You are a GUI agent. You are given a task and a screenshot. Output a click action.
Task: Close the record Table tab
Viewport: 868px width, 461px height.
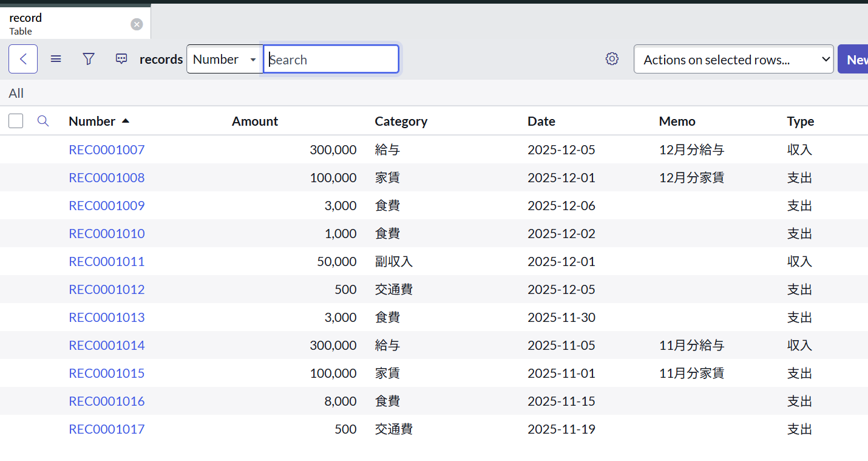(137, 24)
